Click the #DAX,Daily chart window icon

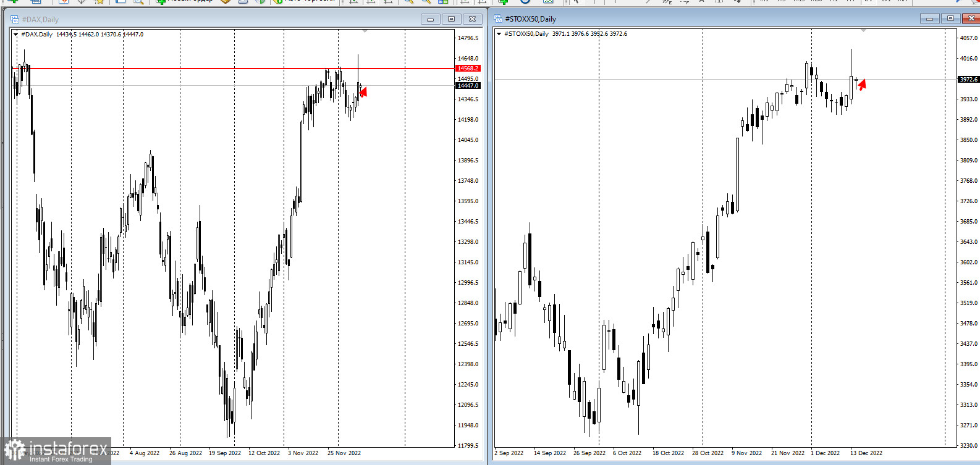tap(15, 19)
